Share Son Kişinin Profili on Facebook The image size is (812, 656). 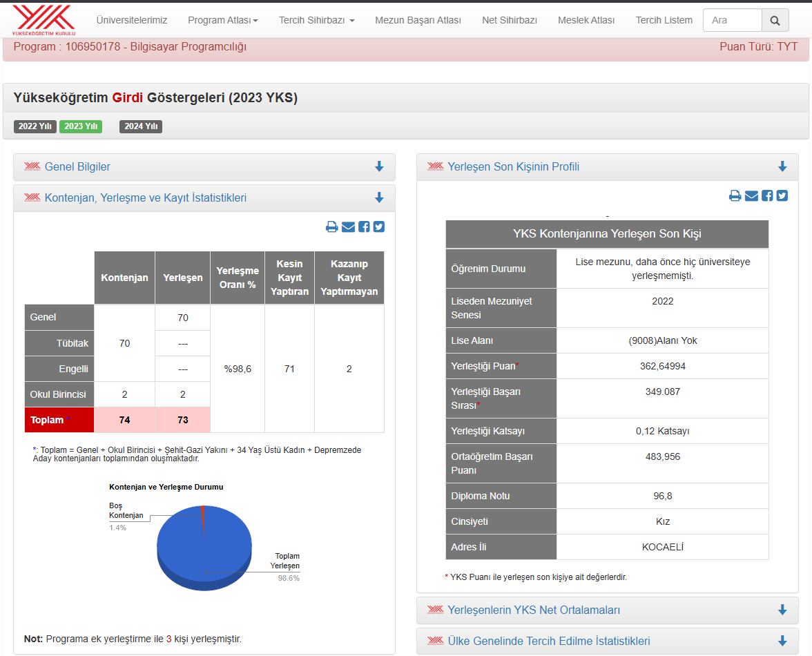pyautogui.click(x=767, y=195)
